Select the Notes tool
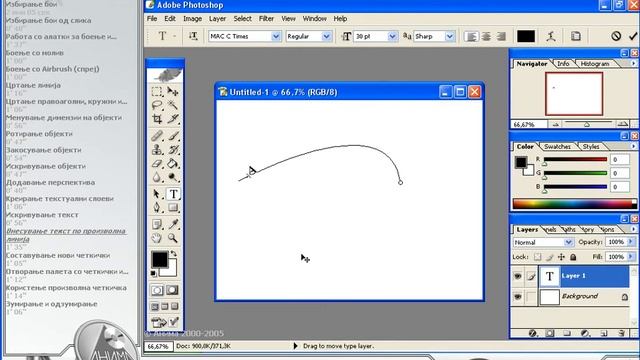The image size is (640, 360). (157, 224)
